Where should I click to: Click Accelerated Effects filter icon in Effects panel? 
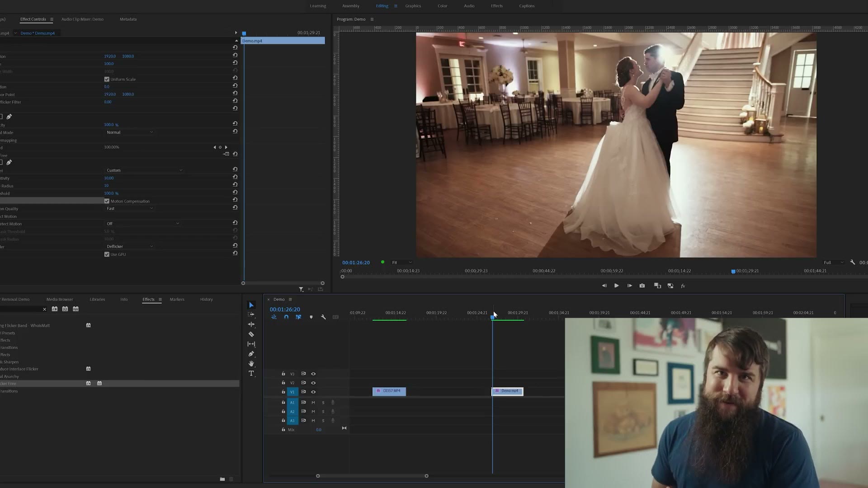click(55, 309)
